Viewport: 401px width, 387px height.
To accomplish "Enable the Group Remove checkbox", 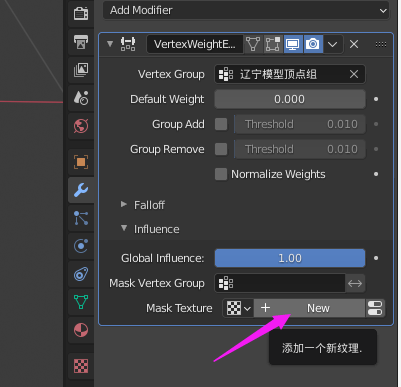I will (221, 149).
